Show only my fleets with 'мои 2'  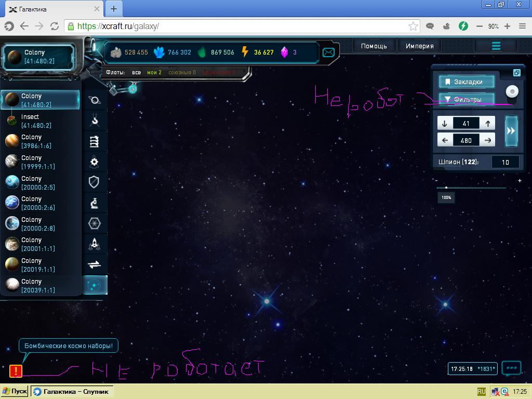[154, 73]
